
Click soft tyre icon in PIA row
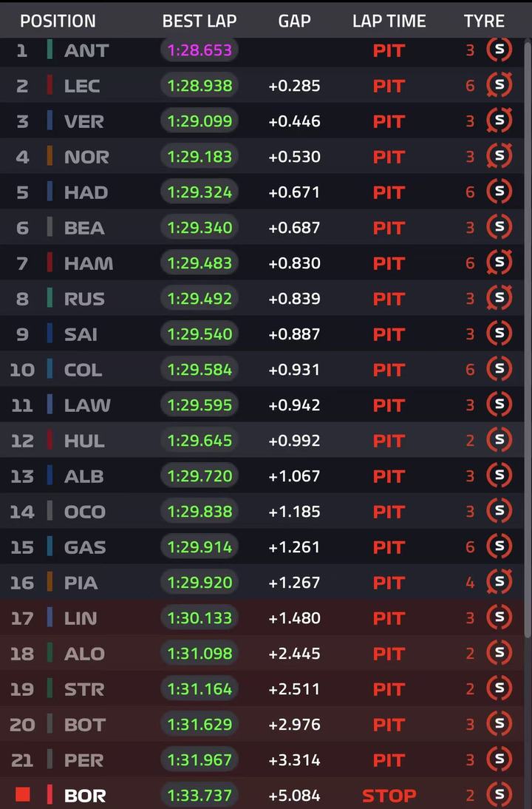499,582
